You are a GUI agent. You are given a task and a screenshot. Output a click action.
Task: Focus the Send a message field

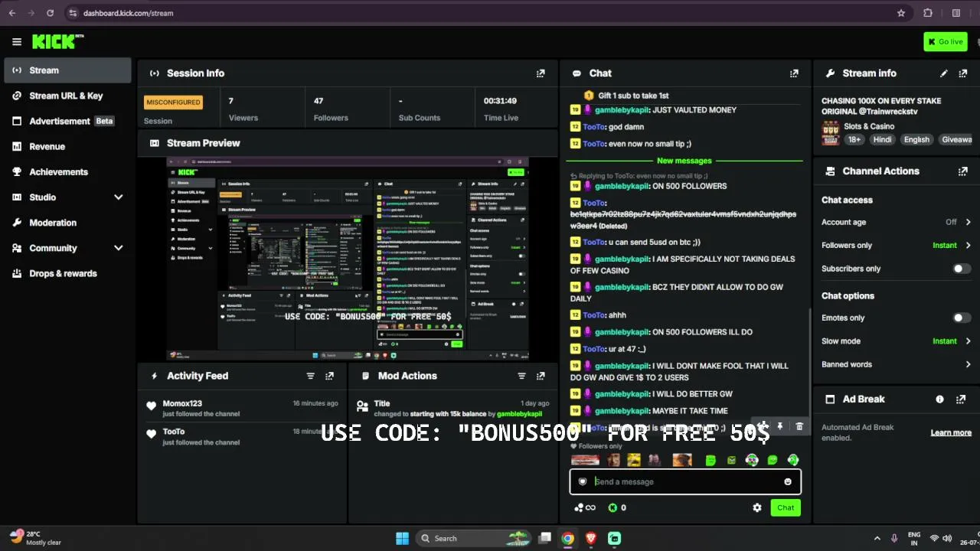(x=685, y=482)
